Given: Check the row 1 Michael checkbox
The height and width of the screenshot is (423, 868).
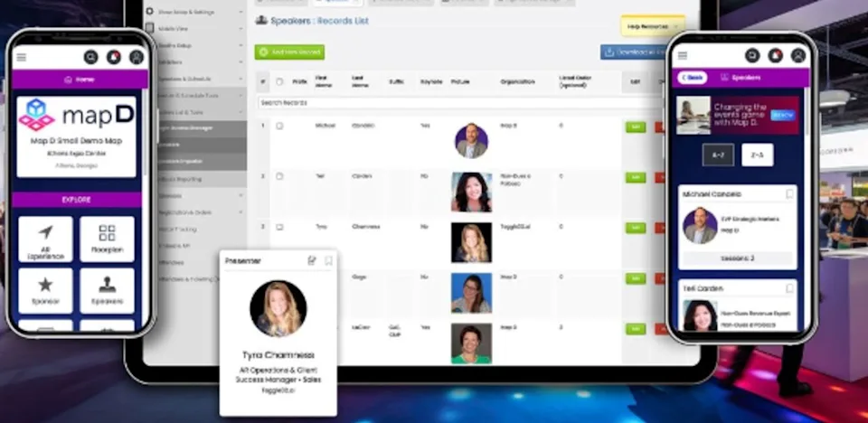Looking at the screenshot, I should 279,126.
